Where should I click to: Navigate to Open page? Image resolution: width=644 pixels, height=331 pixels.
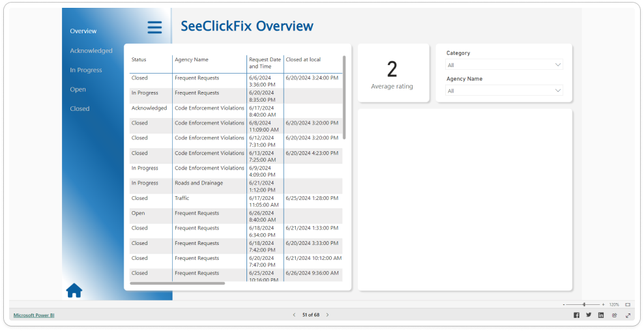(x=78, y=89)
